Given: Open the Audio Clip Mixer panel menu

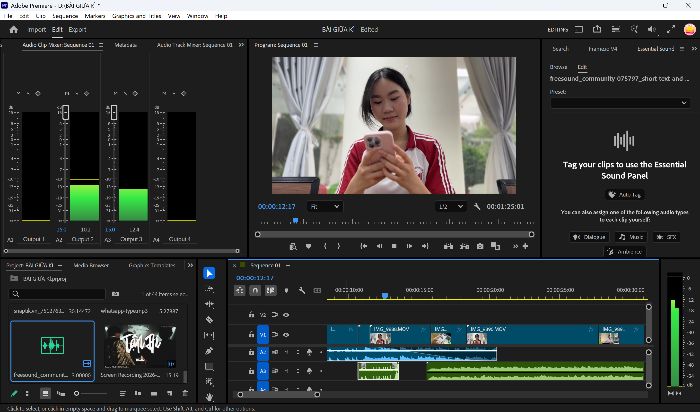Looking at the screenshot, I should (101, 45).
